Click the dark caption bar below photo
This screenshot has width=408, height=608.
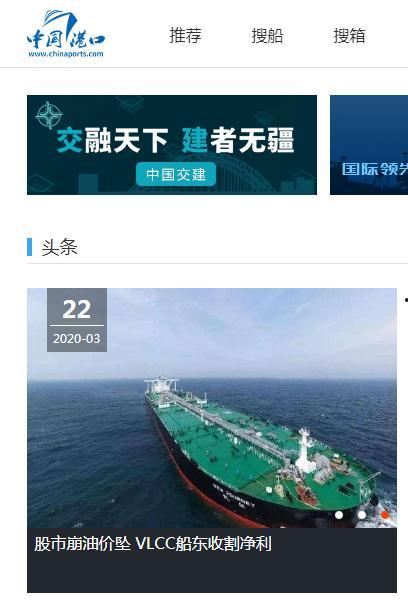point(212,560)
